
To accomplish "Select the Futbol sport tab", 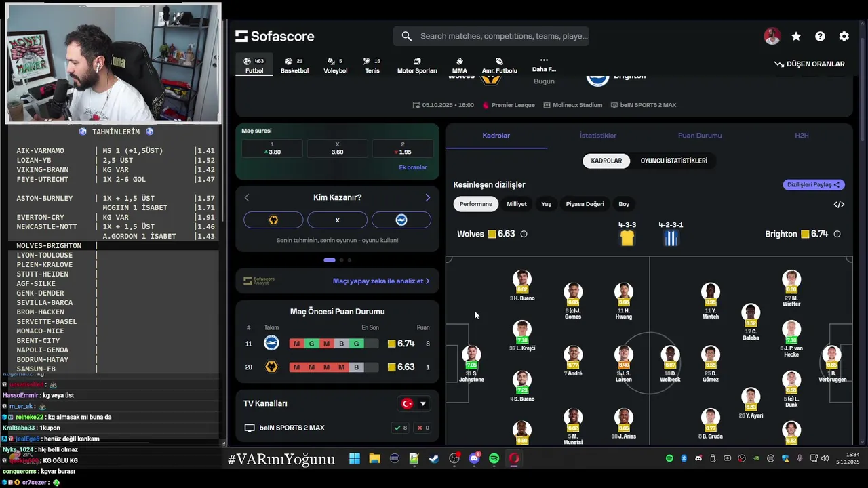I will 254,65.
